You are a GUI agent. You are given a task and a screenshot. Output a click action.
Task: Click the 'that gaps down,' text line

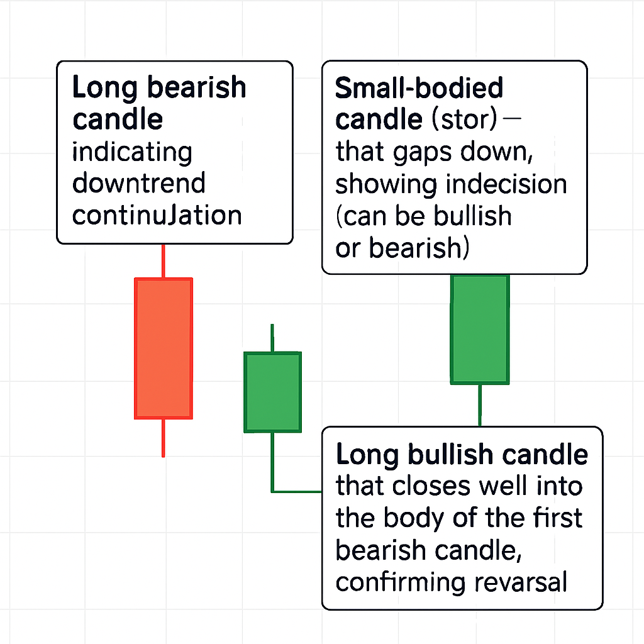(434, 152)
